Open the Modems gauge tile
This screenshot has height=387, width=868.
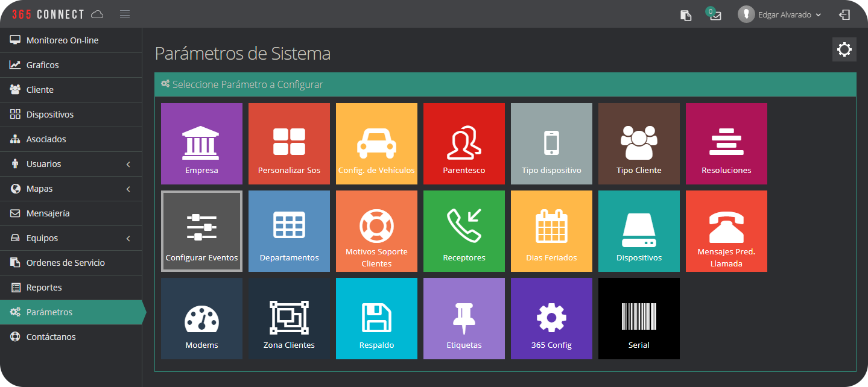tap(201, 318)
